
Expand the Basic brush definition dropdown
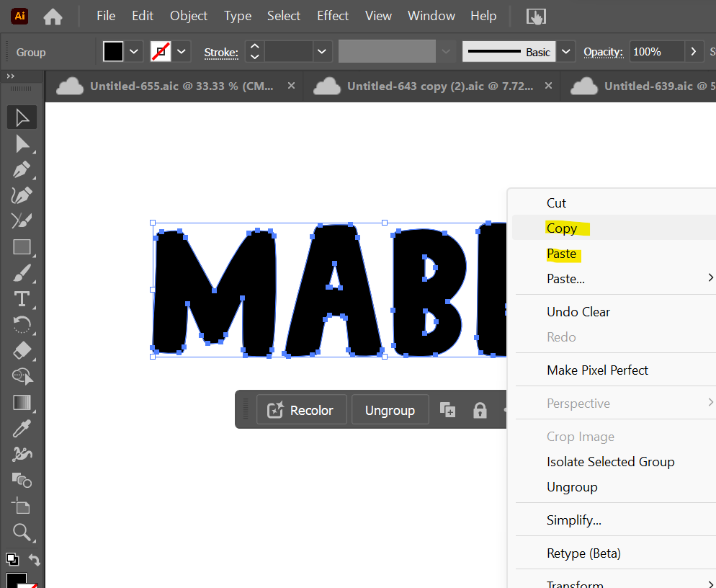click(x=566, y=52)
